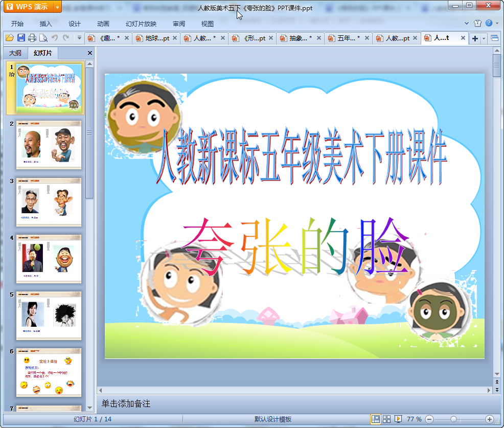Click thumbnail panel scroll down arrow
Image resolution: width=504 pixels, height=428 pixels.
click(x=89, y=408)
